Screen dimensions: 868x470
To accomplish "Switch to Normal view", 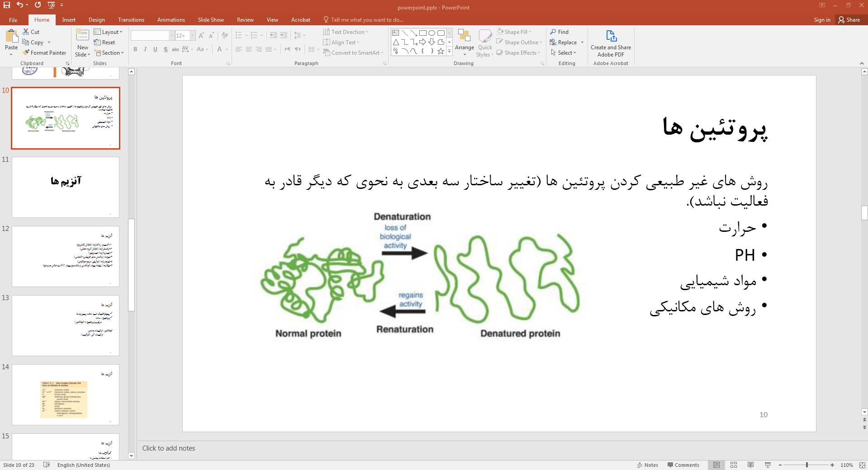I will coord(716,465).
